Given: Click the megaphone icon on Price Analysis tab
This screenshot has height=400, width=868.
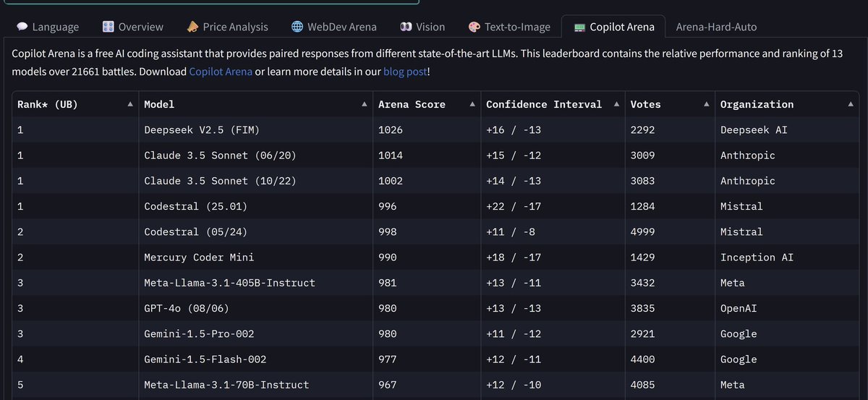Looking at the screenshot, I should point(192,27).
